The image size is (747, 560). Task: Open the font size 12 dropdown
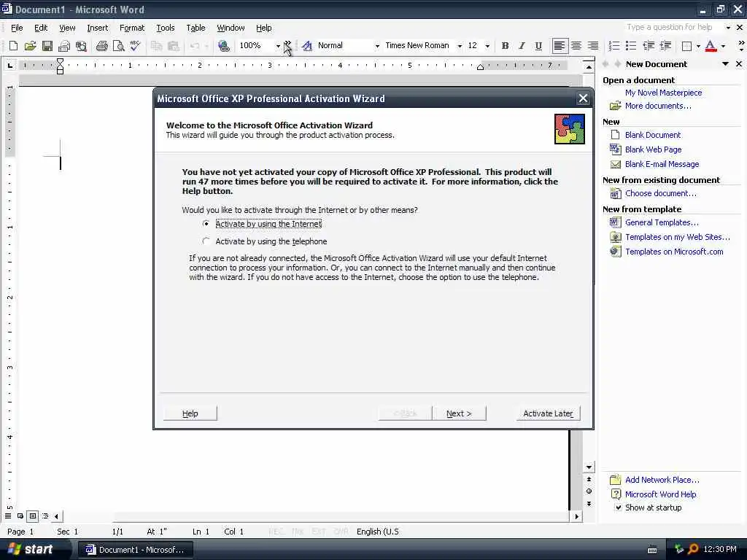point(487,46)
